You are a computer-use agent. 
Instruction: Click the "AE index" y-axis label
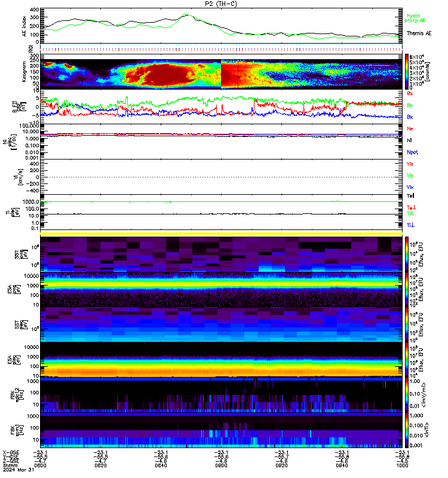(x=24, y=26)
